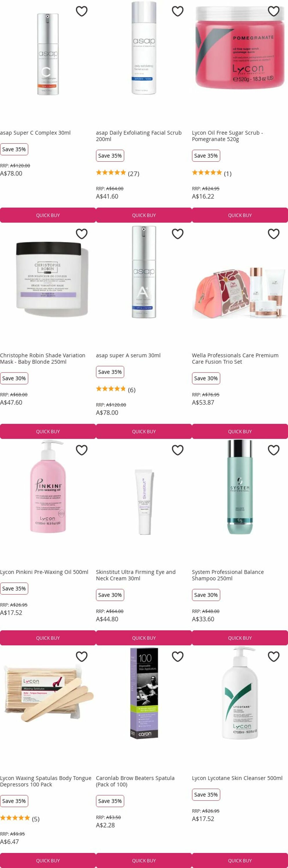Open System Professional Balance Shampoo image
Viewport: 288px width, 868px height.
point(240,487)
